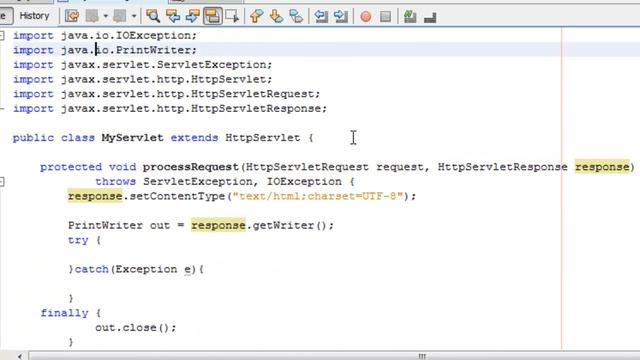Find previous occurrence toolbar icon
The width and height of the screenshot is (640, 360).
(x=173, y=16)
